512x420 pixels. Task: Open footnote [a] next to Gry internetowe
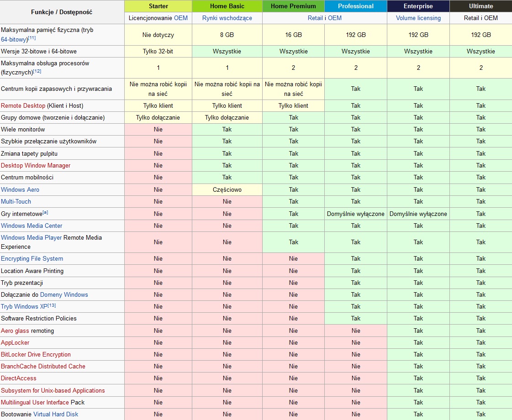point(45,212)
